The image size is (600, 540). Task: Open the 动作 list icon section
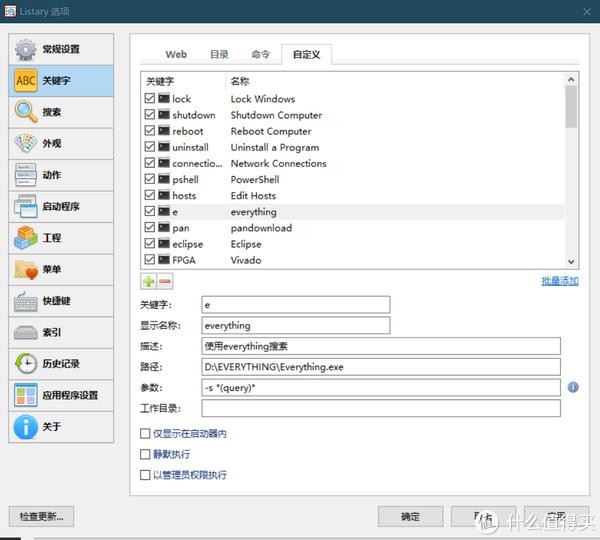[x=26, y=175]
